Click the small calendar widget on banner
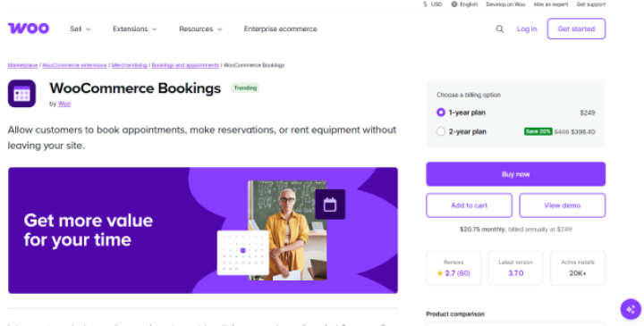644x326 pixels. tap(242, 253)
